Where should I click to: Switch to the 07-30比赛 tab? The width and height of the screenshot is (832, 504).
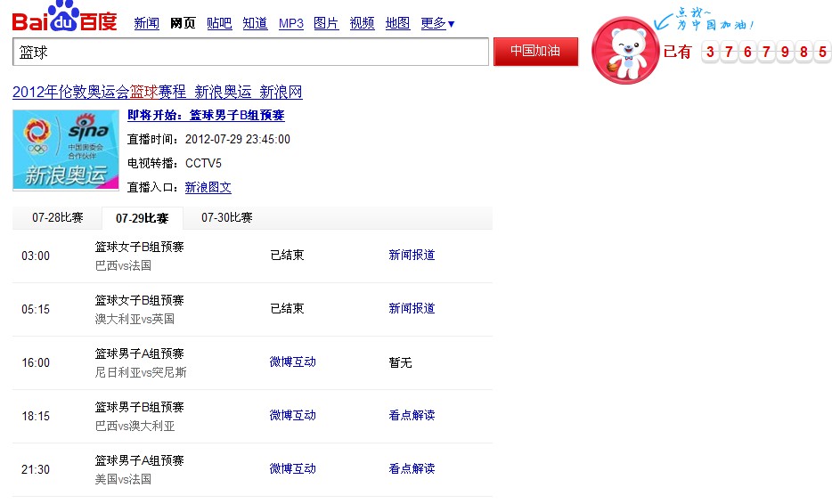coord(226,218)
